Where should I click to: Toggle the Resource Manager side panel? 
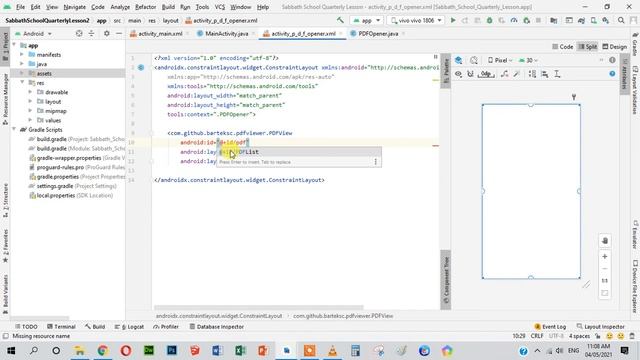coord(5,99)
